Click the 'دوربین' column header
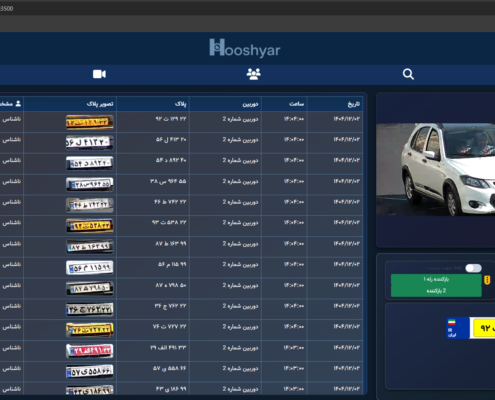 pyautogui.click(x=250, y=104)
